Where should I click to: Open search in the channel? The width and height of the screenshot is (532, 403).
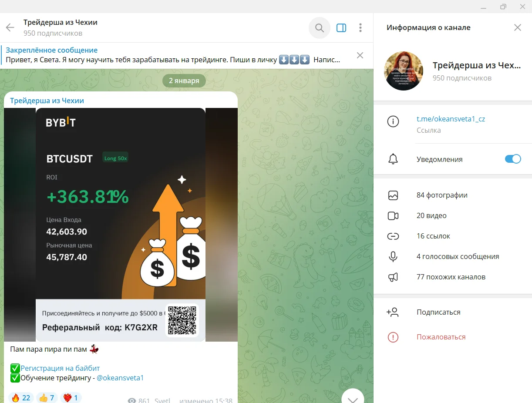pyautogui.click(x=320, y=28)
